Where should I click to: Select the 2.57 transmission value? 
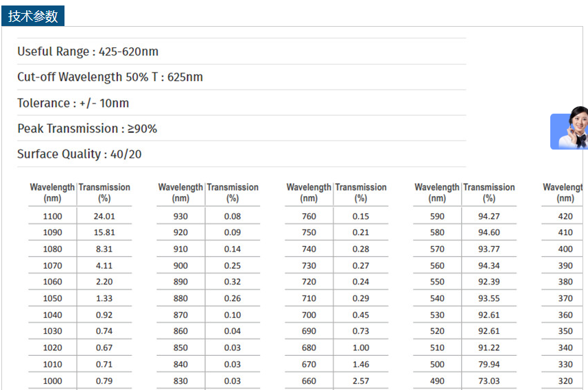[361, 380]
